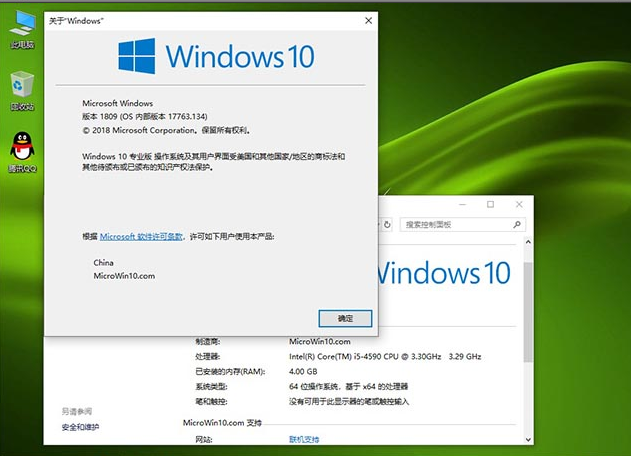Click the 确定 button in About Windows
Screen dimensions: 631x456
(x=345, y=318)
